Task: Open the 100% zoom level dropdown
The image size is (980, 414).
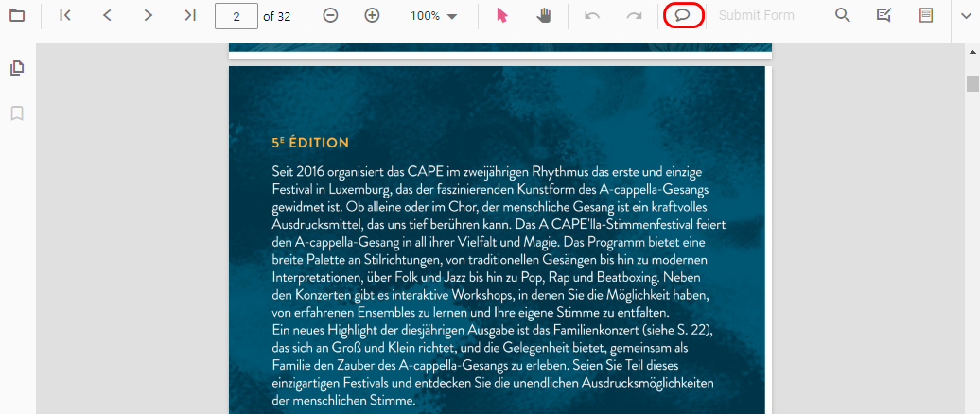Action: tap(434, 16)
